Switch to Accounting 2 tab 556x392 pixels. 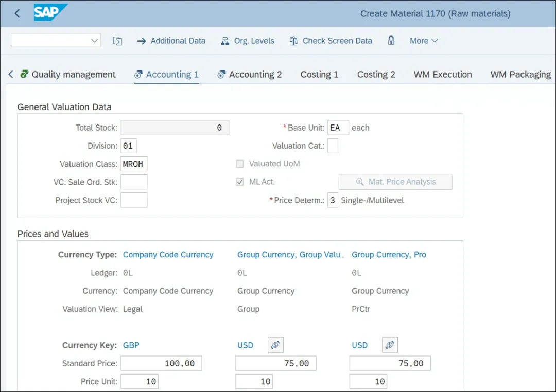click(250, 75)
